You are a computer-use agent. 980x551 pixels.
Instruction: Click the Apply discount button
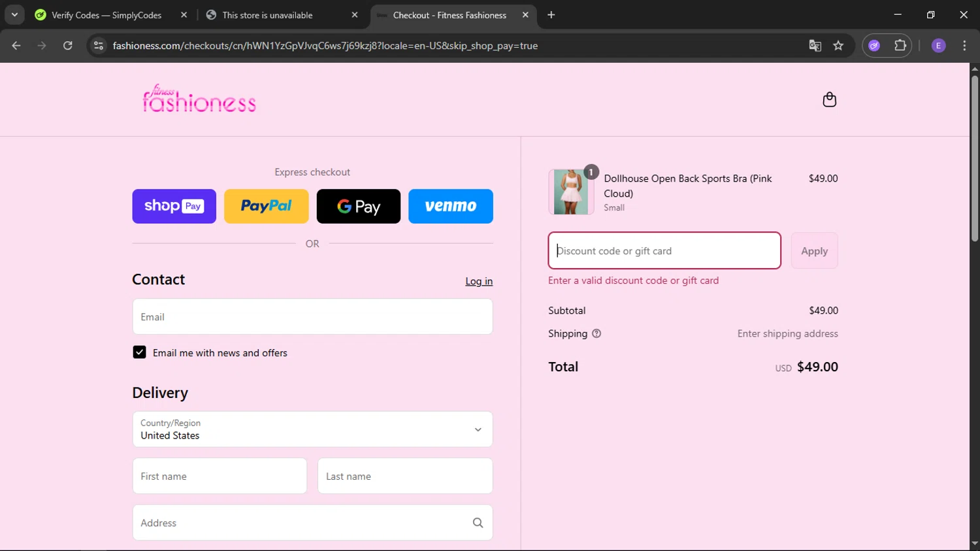tap(814, 251)
